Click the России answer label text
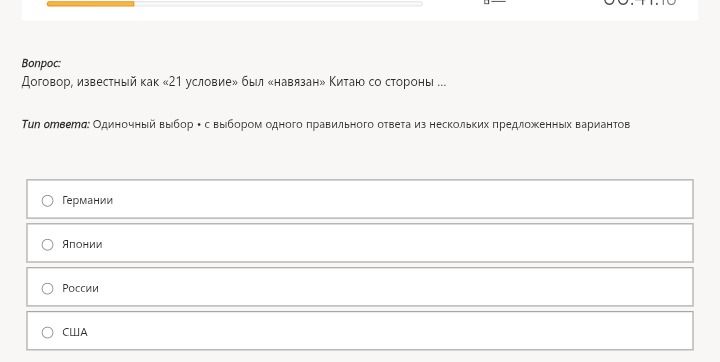Screen dimensions: 720x362 click(80, 288)
